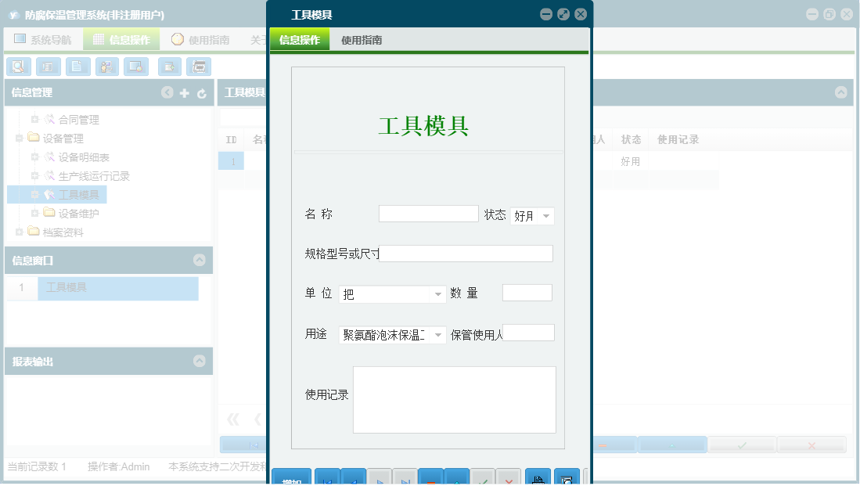
Task: Click the restore/resize icon on the 工具模具 dialog
Action: tap(563, 13)
